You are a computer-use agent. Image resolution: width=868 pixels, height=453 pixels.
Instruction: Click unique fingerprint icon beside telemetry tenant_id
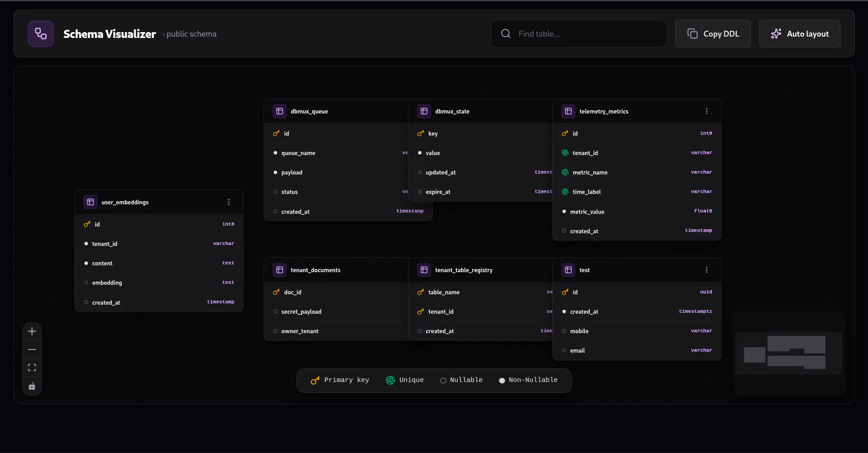(x=565, y=153)
